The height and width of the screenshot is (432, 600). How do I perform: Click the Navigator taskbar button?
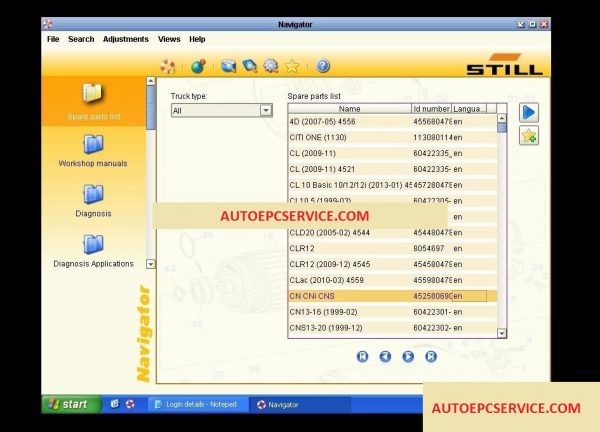tap(300, 404)
